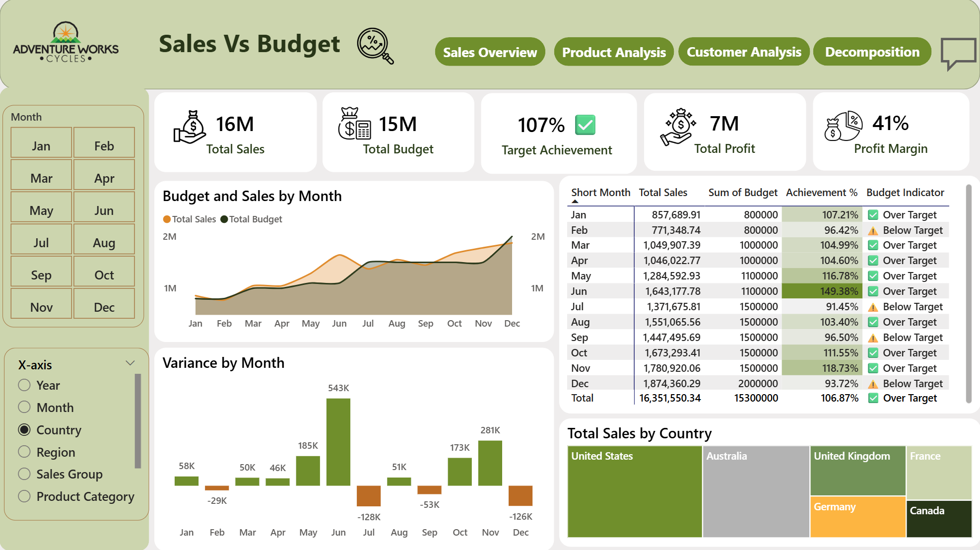Image resolution: width=980 pixels, height=550 pixels.
Task: Click the United States treemap tile
Action: click(x=635, y=491)
